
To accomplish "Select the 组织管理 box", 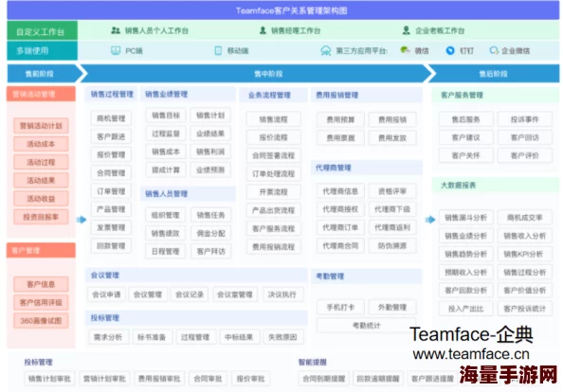I will point(166,215).
